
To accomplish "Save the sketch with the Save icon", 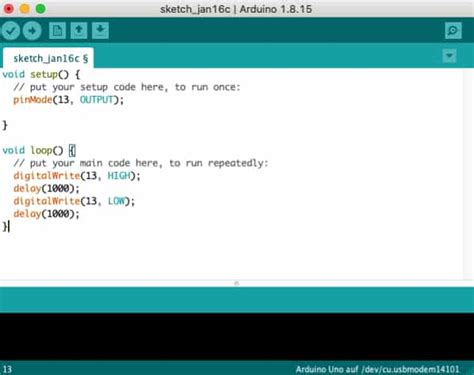I will [100, 31].
